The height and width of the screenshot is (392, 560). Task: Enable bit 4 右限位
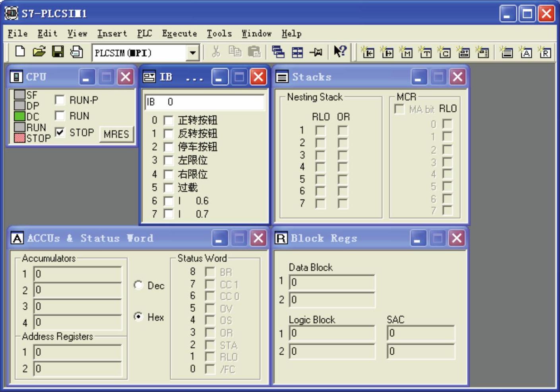(x=169, y=174)
